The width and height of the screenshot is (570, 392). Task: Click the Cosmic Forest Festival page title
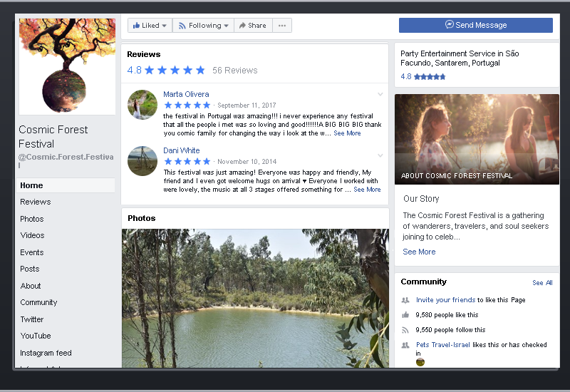53,137
